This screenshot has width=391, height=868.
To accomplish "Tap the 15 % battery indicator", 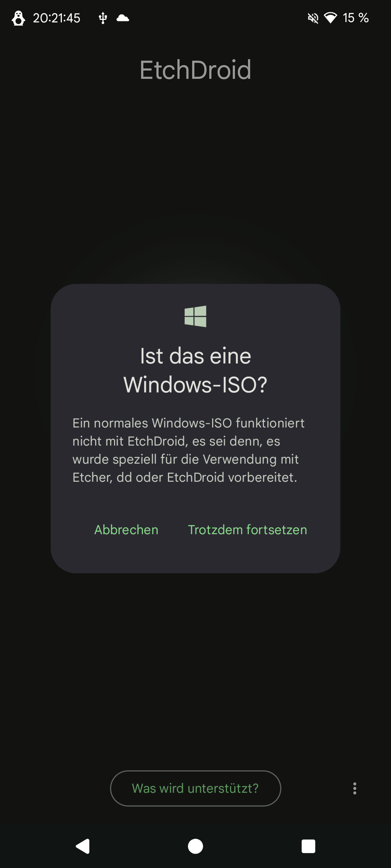I will tap(356, 18).
